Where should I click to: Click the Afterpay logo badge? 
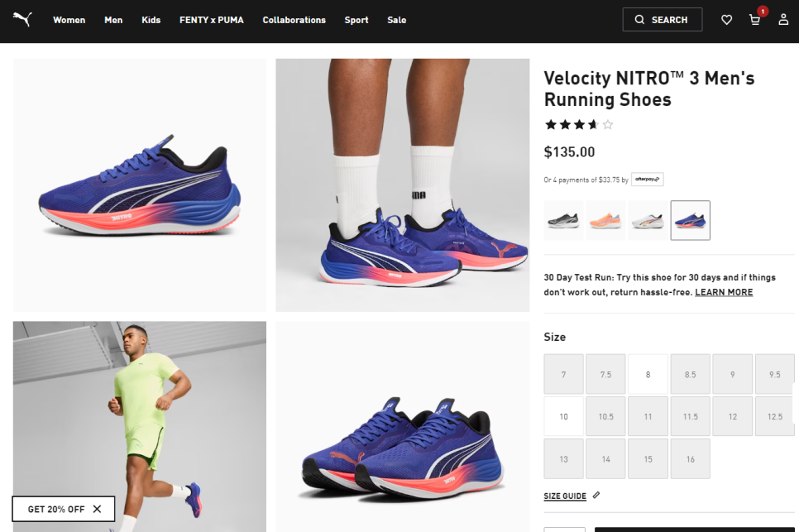coord(647,180)
